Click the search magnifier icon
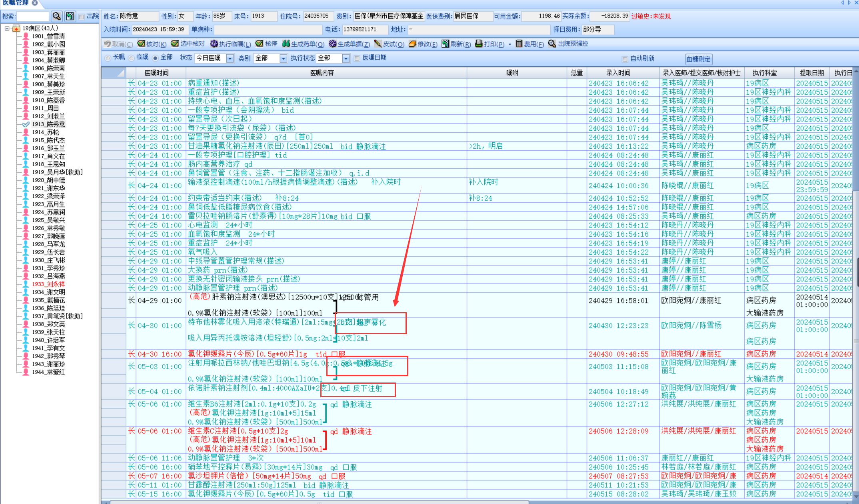The image size is (859, 504). (56, 16)
